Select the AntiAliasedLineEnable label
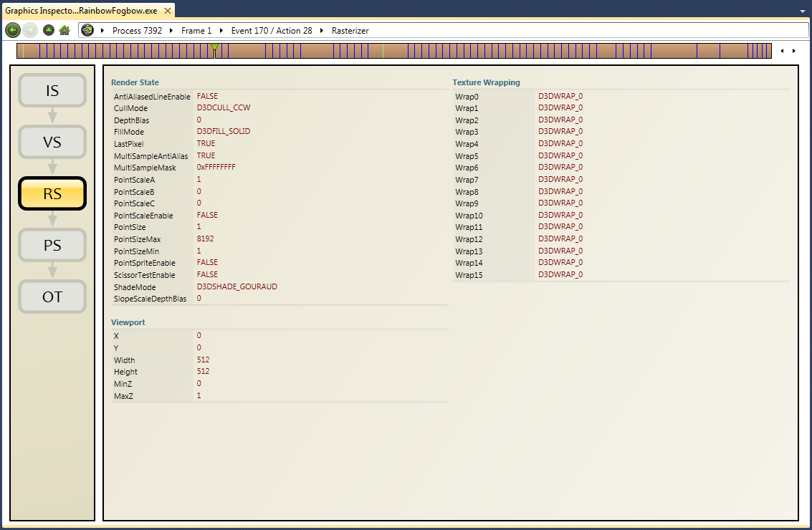812x530 pixels. pyautogui.click(x=152, y=97)
